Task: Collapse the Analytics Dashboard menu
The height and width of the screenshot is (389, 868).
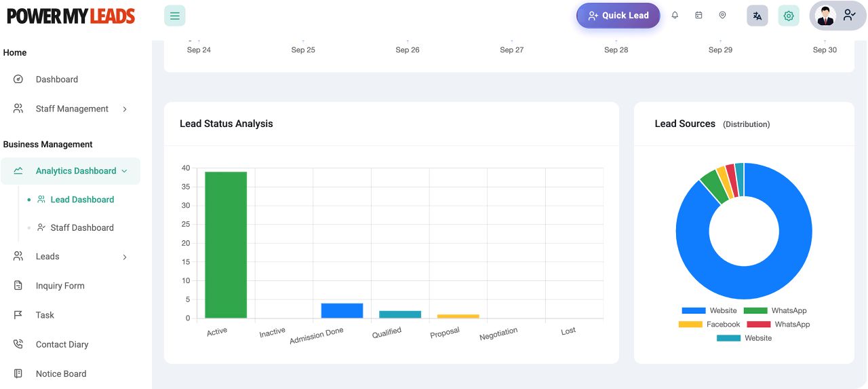Action: pos(124,171)
